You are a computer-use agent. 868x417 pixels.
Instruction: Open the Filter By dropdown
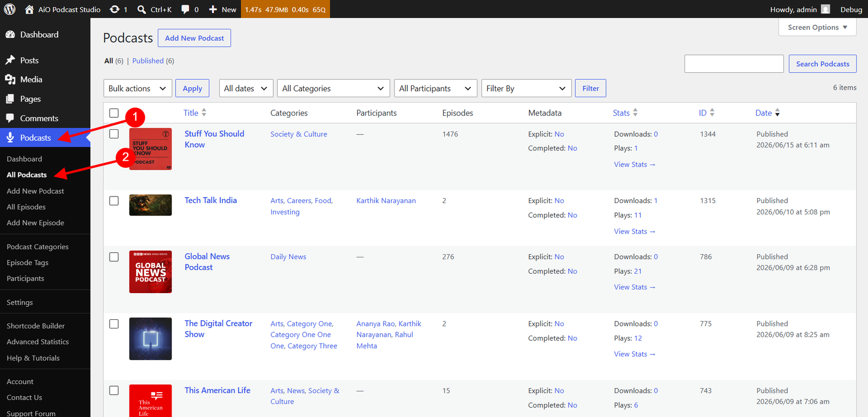pos(526,89)
